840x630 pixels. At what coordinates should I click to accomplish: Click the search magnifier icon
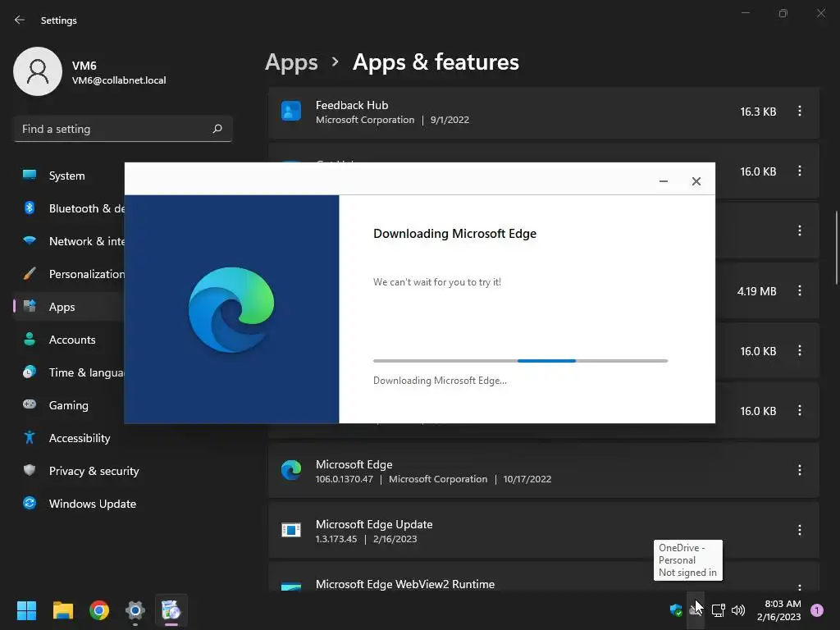pos(217,129)
